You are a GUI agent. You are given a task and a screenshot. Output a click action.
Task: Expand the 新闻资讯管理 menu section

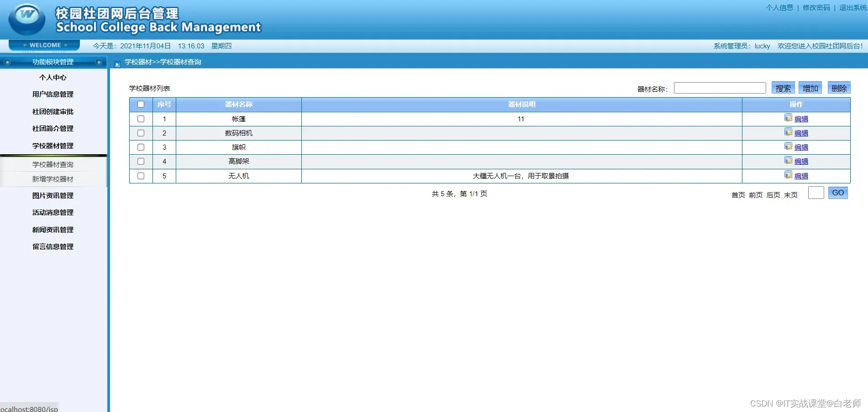(x=53, y=230)
